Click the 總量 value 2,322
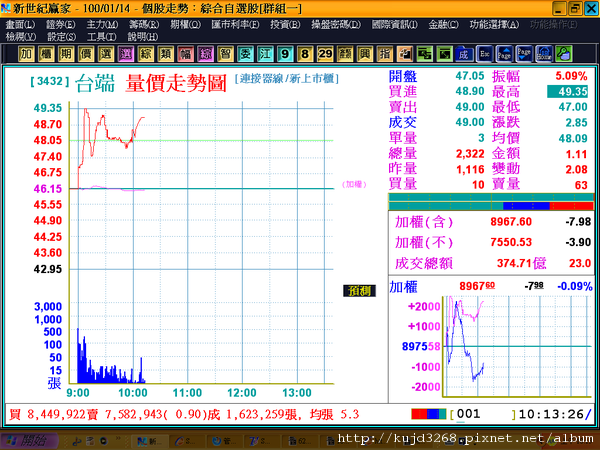 pyautogui.click(x=470, y=154)
